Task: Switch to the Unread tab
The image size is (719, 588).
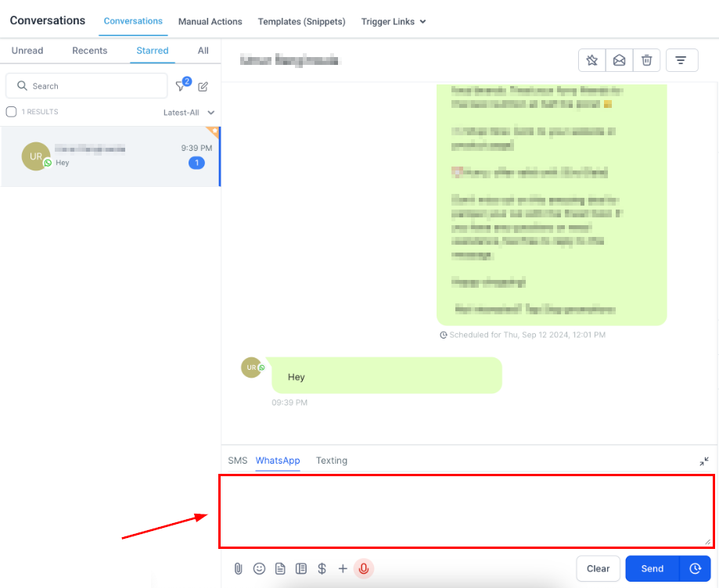Action: (27, 51)
